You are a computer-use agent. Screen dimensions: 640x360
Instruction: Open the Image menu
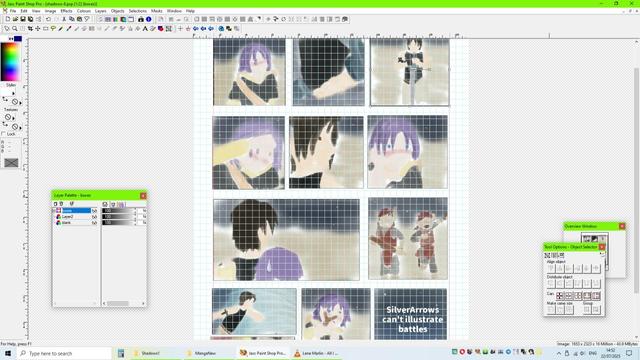tap(50, 11)
